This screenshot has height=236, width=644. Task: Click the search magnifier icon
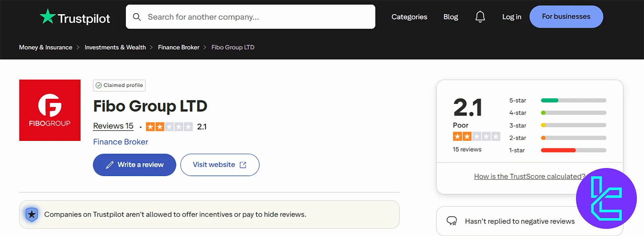(137, 16)
